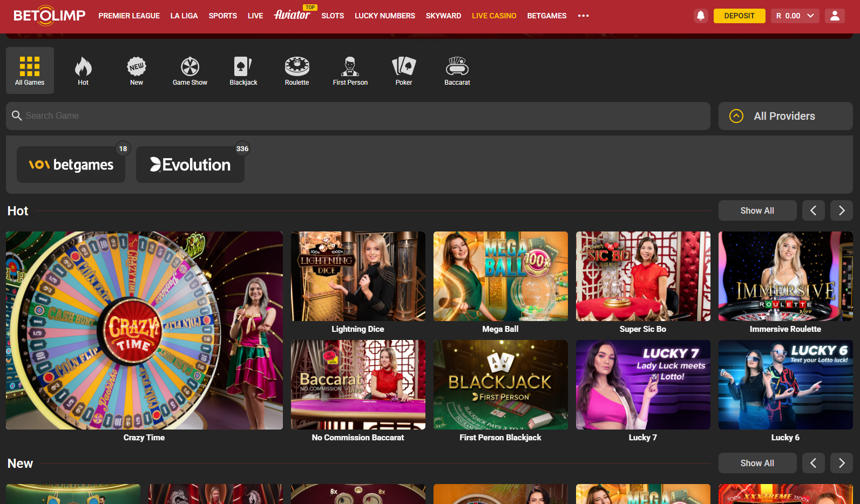Open Skyward menu item
The width and height of the screenshot is (860, 504).
pyautogui.click(x=443, y=16)
